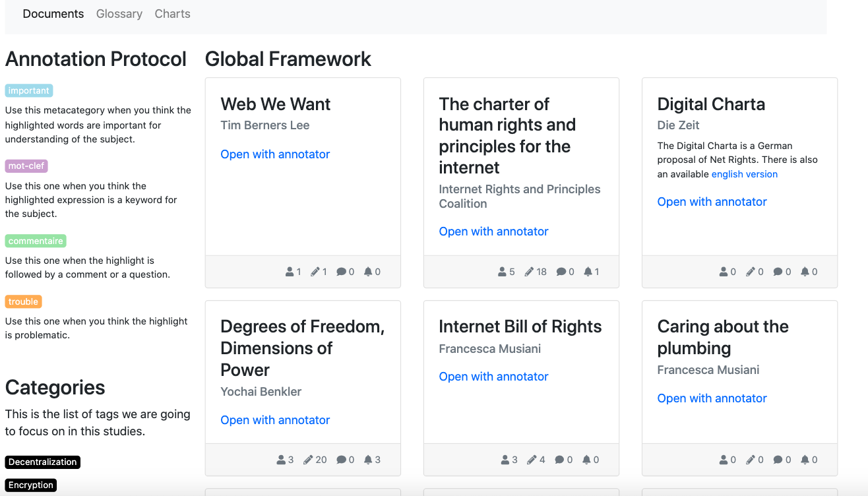868x496 pixels.
Task: Select the Encryption category tag
Action: pyautogui.click(x=31, y=485)
